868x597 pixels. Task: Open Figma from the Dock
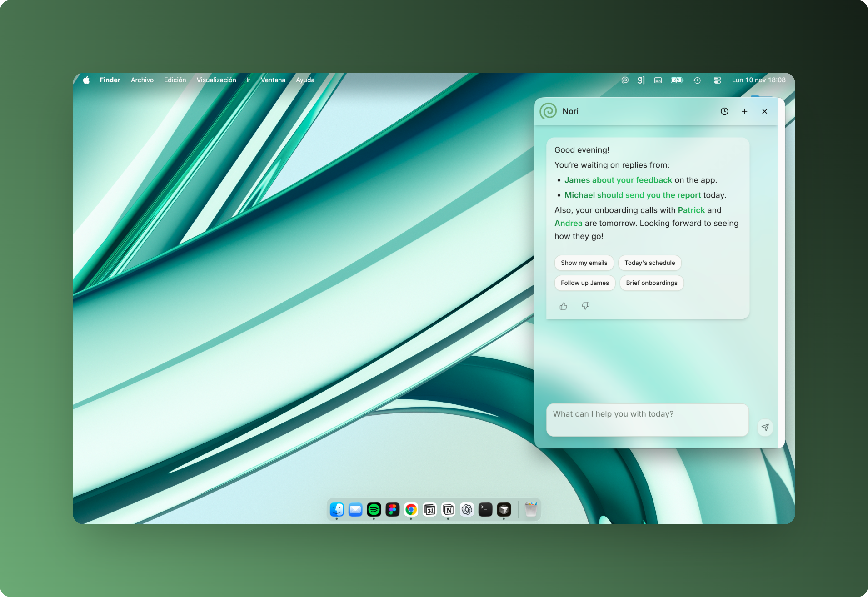coord(392,510)
